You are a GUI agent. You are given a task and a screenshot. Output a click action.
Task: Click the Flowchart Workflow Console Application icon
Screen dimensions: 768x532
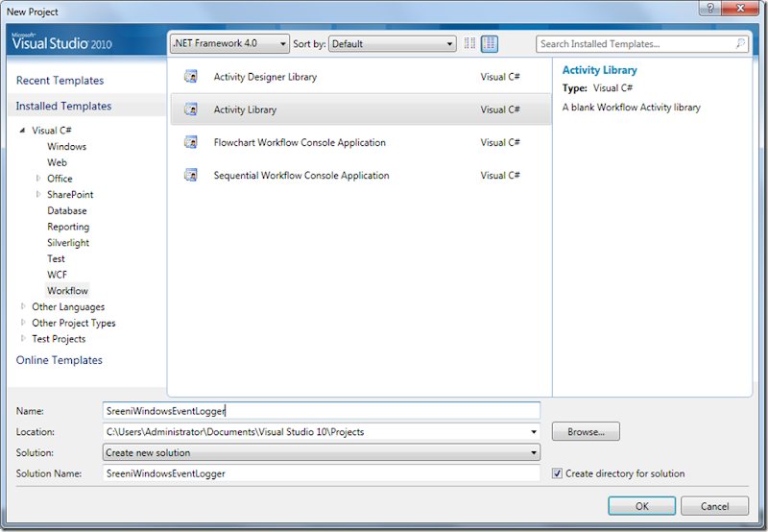pyautogui.click(x=190, y=142)
